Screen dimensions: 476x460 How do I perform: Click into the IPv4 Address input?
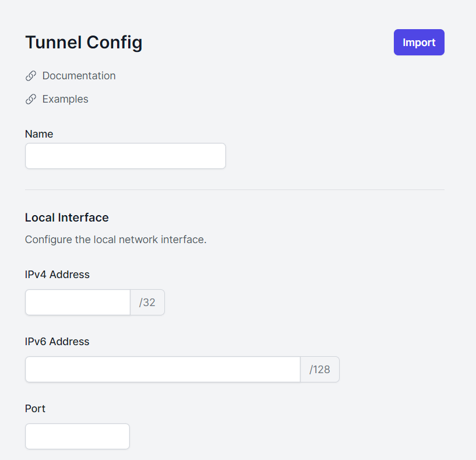pos(77,303)
